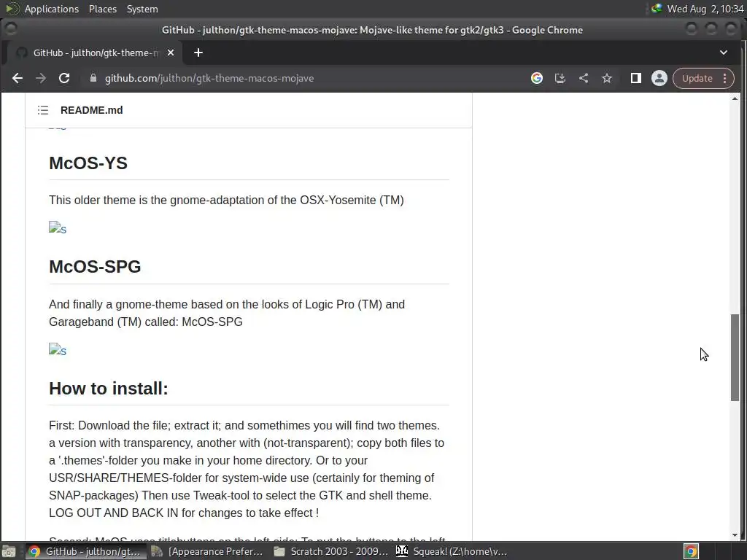Switch to Squeak! taskbar window
Screen dimensions: 747x560
pos(452,551)
